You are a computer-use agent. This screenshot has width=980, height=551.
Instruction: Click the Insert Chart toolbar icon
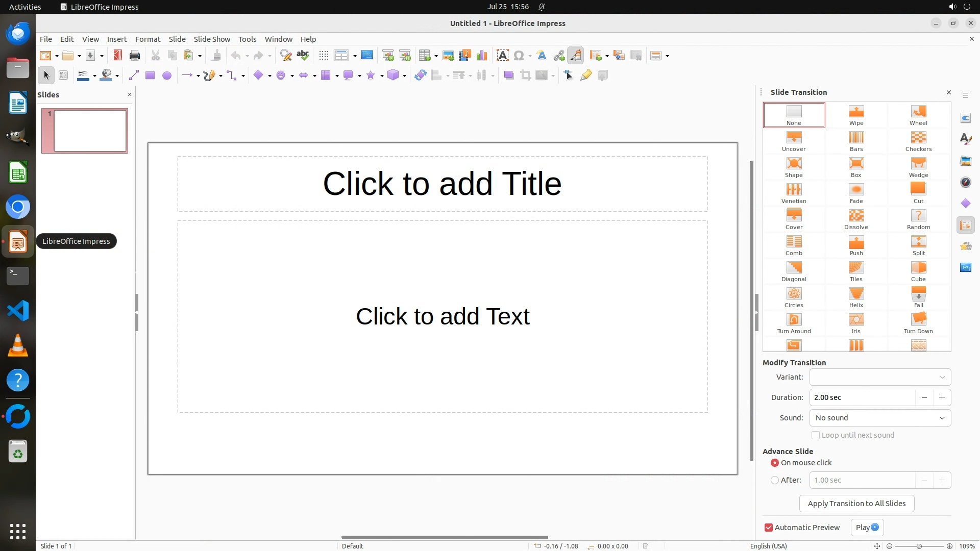click(481, 56)
